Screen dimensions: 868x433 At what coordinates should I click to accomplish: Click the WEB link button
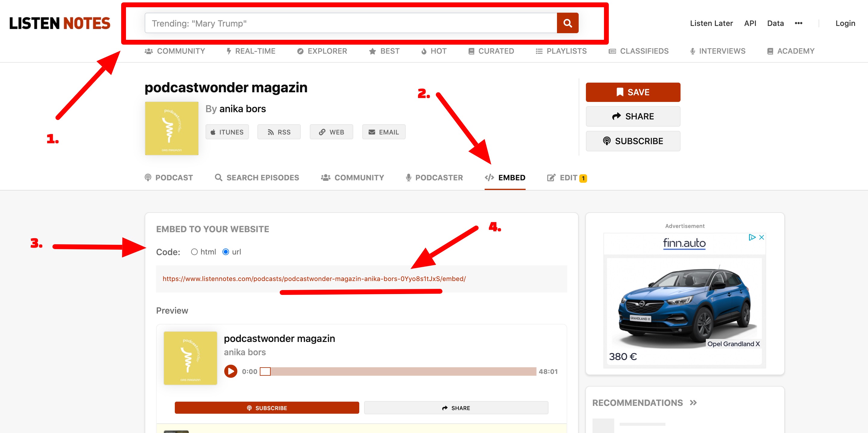pyautogui.click(x=331, y=132)
